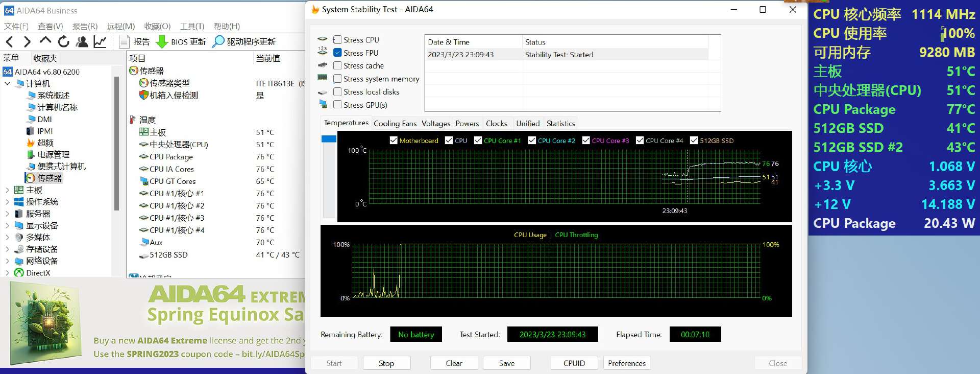This screenshot has height=374, width=980.
Task: Click the CPU Throttling graph label
Action: [x=576, y=235]
